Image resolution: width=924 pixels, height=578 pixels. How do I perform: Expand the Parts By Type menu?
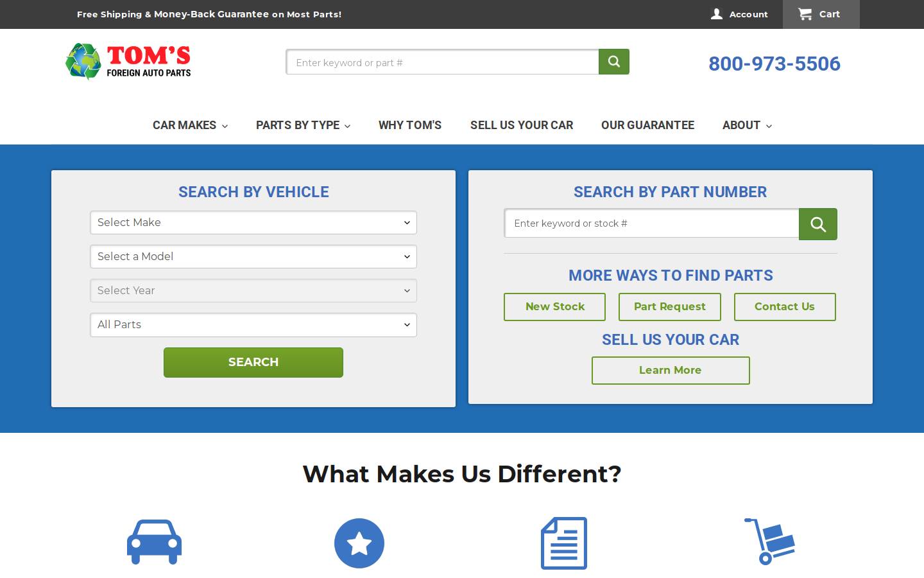tap(303, 125)
